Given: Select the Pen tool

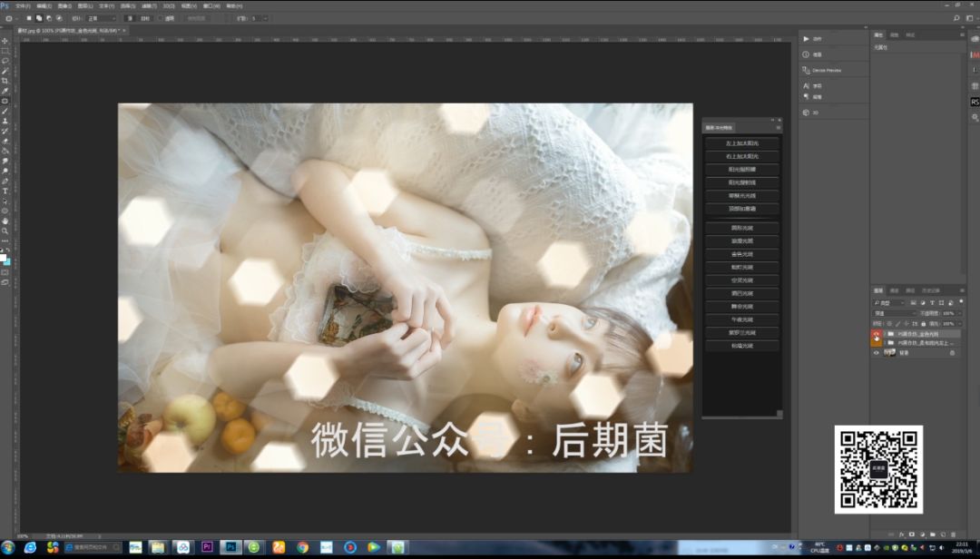Looking at the screenshot, I should click(5, 181).
